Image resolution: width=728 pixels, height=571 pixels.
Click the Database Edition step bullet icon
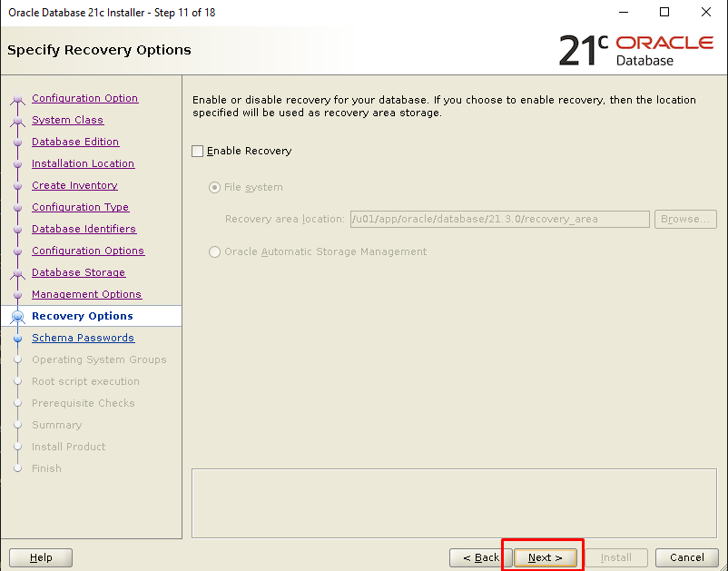pos(17,142)
